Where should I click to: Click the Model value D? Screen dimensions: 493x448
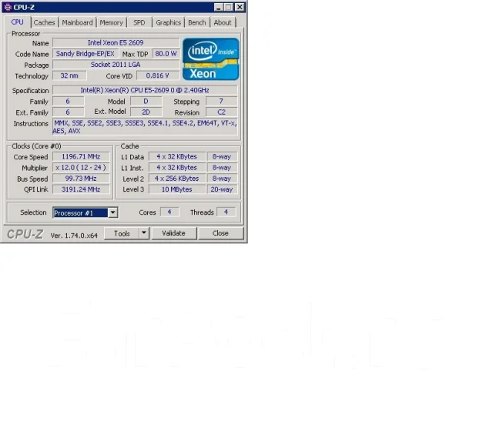click(146, 101)
